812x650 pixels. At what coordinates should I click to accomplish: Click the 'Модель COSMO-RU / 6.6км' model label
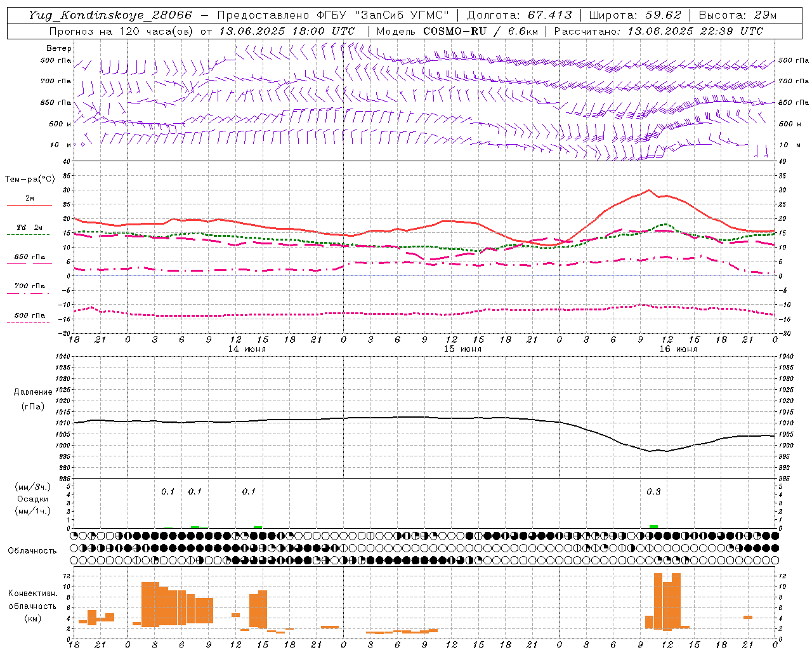click(x=457, y=31)
